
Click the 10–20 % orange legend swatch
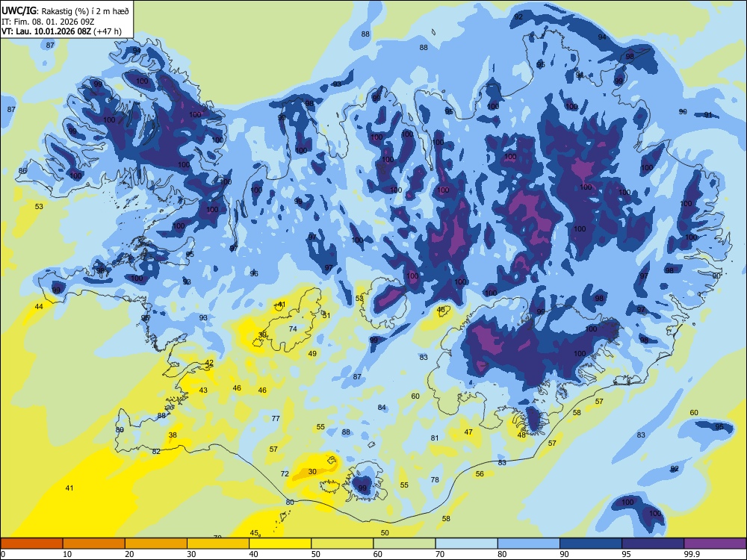click(x=94, y=544)
